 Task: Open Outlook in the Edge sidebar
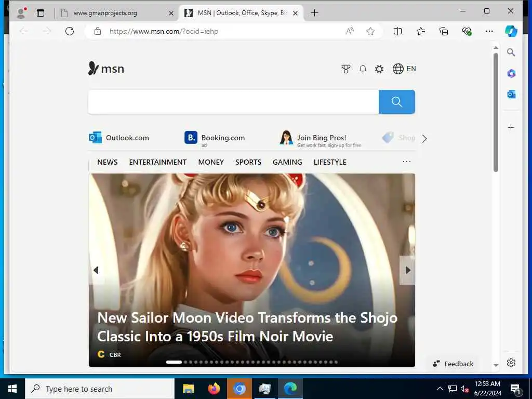[x=511, y=95]
